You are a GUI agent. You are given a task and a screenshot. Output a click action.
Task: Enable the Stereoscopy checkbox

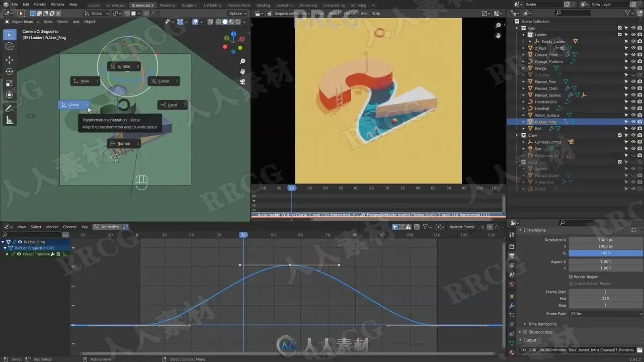point(525,332)
